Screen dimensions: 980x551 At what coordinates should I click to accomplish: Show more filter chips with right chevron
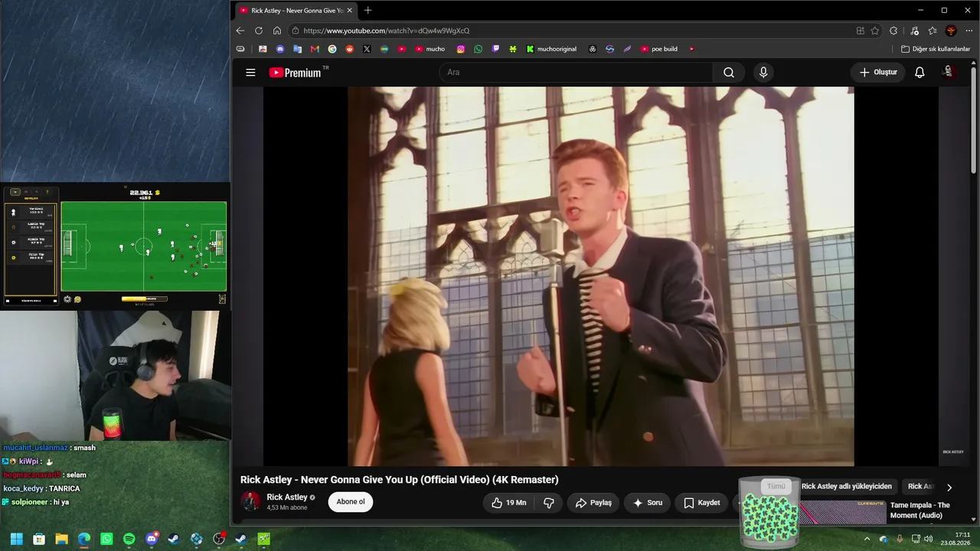pos(949,487)
